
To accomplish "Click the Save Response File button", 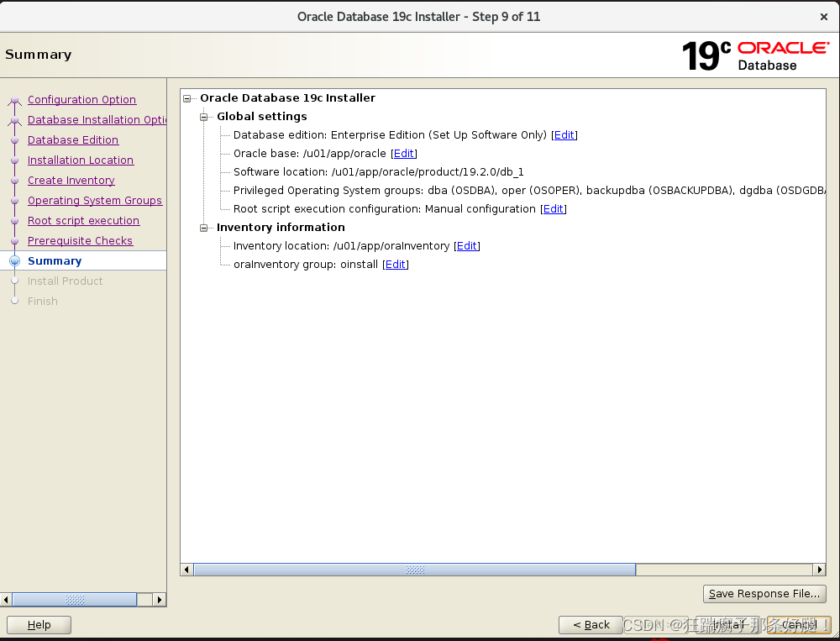I will tap(764, 593).
